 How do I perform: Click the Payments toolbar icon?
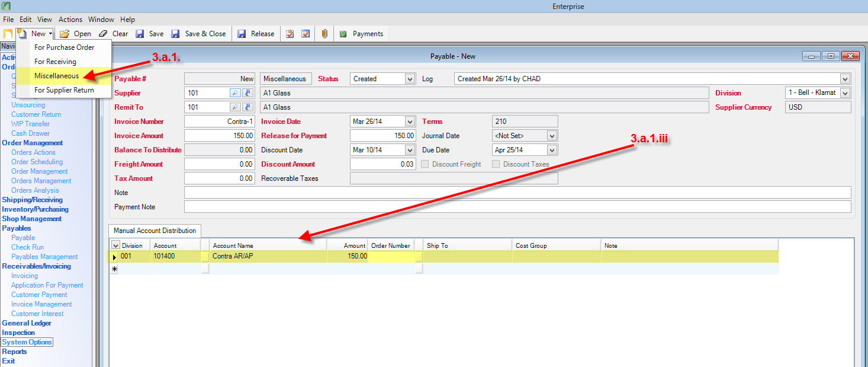coord(343,34)
